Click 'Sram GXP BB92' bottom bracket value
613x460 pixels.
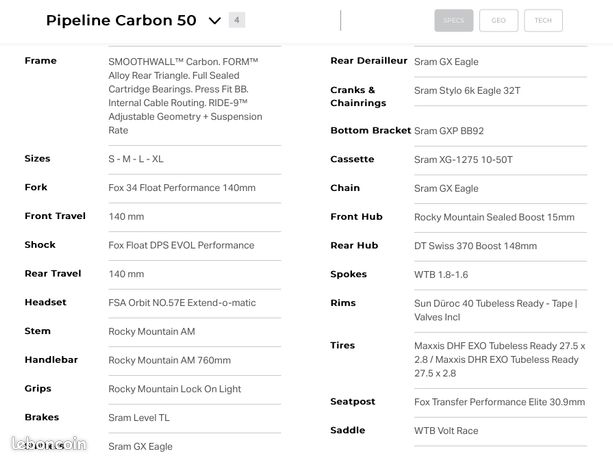click(449, 131)
